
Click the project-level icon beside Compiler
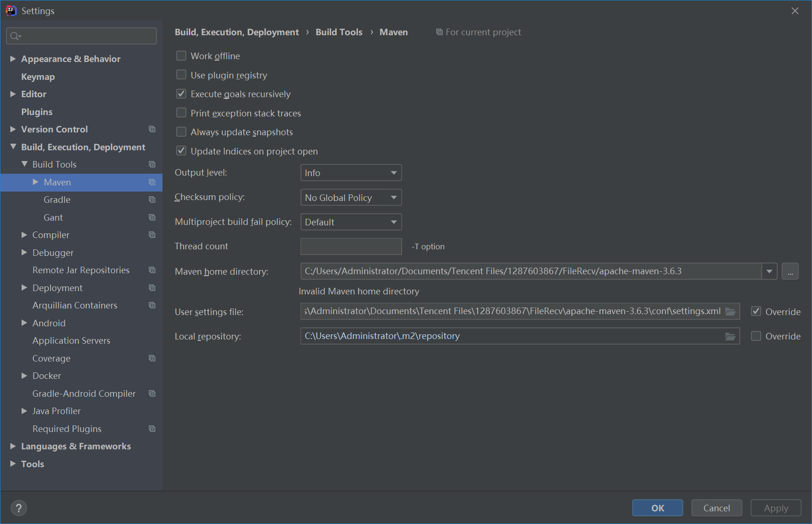pyautogui.click(x=152, y=235)
